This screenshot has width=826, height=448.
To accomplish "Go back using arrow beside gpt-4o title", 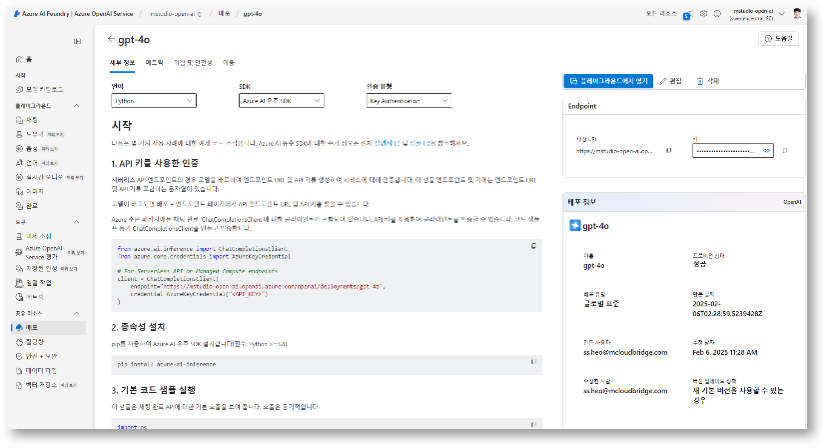I will click(111, 38).
